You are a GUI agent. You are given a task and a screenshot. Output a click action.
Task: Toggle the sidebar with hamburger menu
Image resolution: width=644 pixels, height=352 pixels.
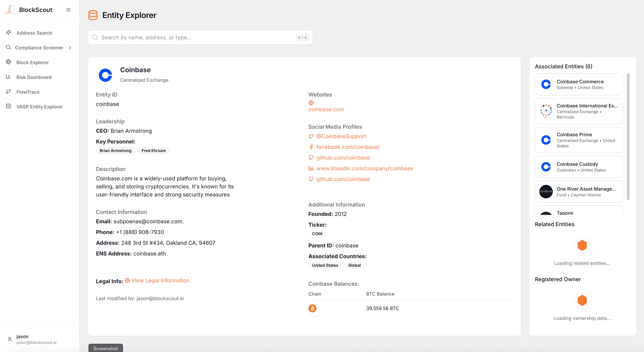coord(68,10)
